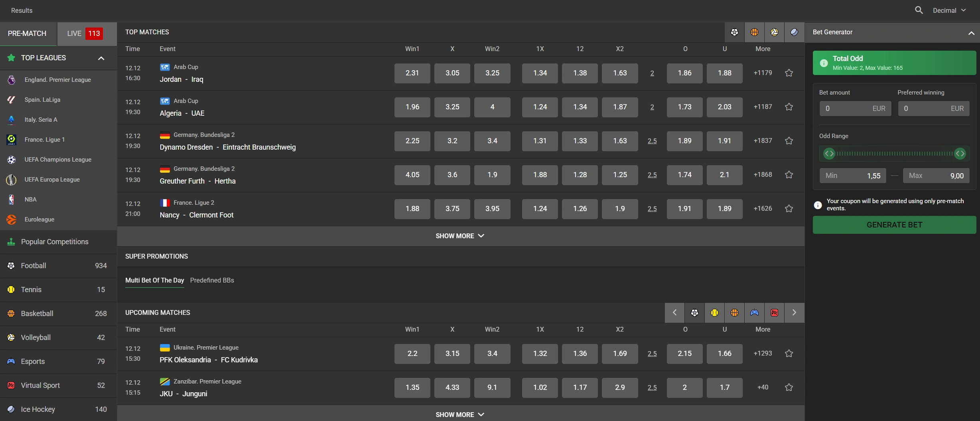The height and width of the screenshot is (421, 980).
Task: Click the coupon pre-match info icon
Action: click(x=818, y=205)
